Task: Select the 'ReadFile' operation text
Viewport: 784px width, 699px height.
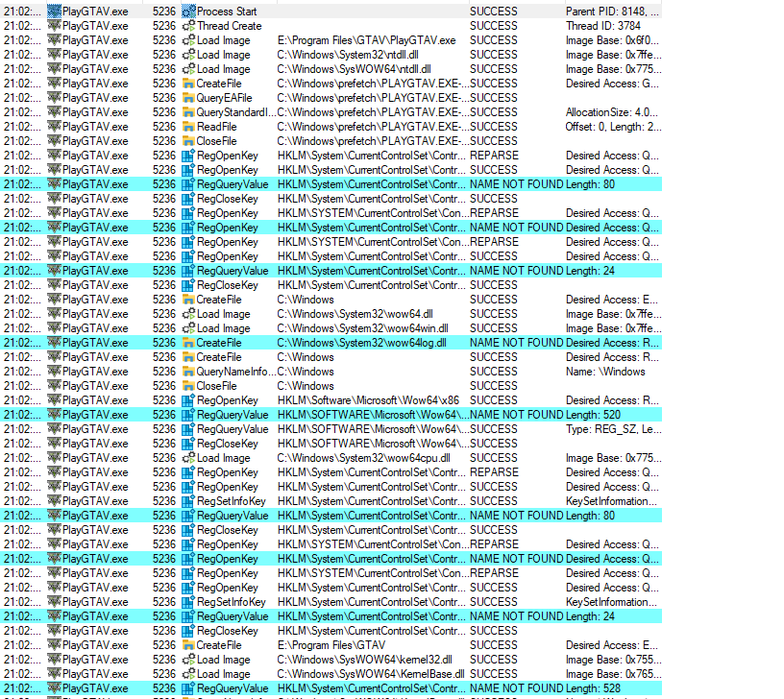Action: (x=216, y=127)
